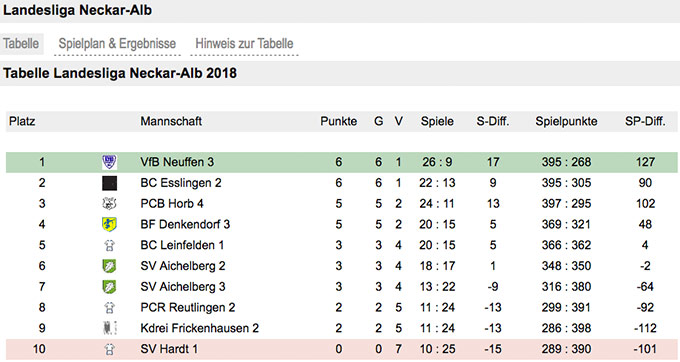The width and height of the screenshot is (680, 362).
Task: Click the BC Esslingen 2 black logo
Action: [109, 183]
